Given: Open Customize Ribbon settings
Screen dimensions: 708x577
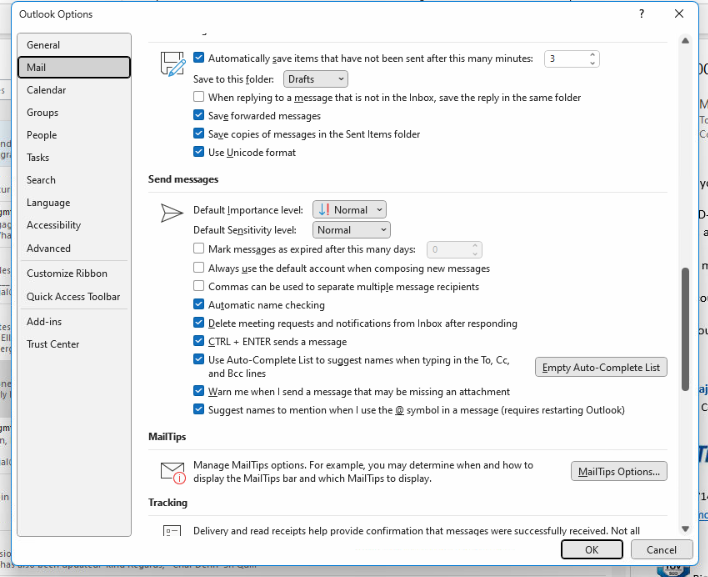Looking at the screenshot, I should [x=75, y=273].
